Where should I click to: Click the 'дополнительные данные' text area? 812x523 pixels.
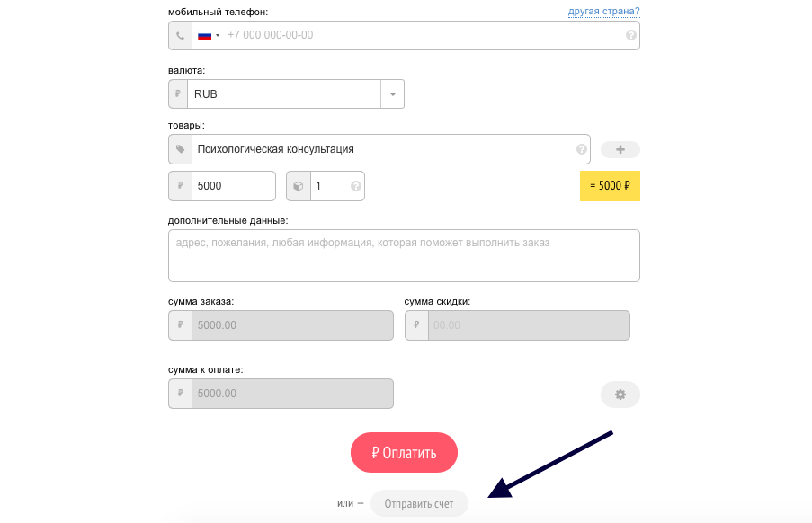coord(404,255)
